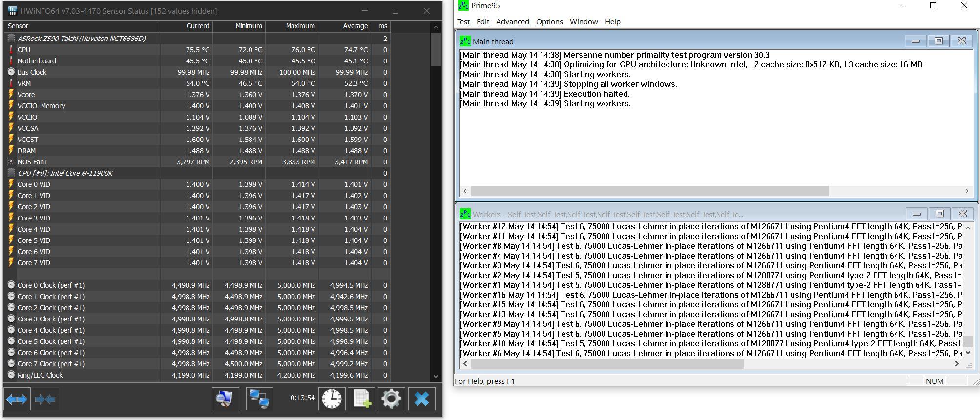980x420 pixels.
Task: Click CPU [#0] Intel Core chip icon
Action: pyautogui.click(x=11, y=173)
